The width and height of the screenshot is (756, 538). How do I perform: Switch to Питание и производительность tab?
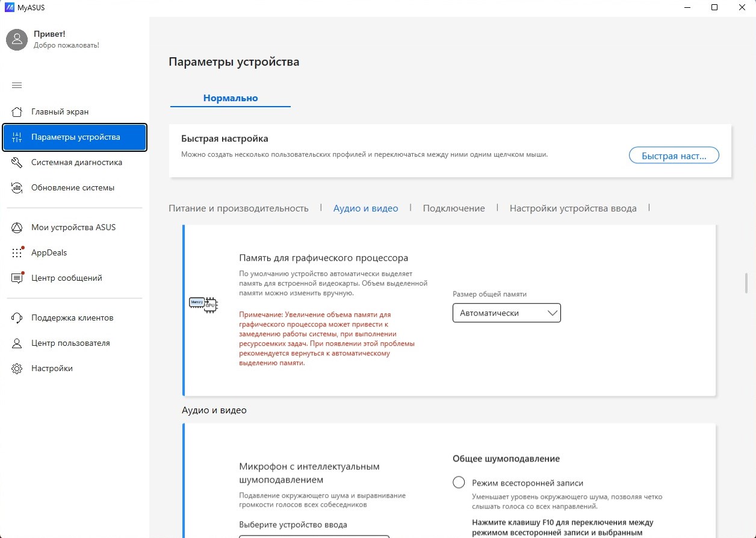pos(238,208)
